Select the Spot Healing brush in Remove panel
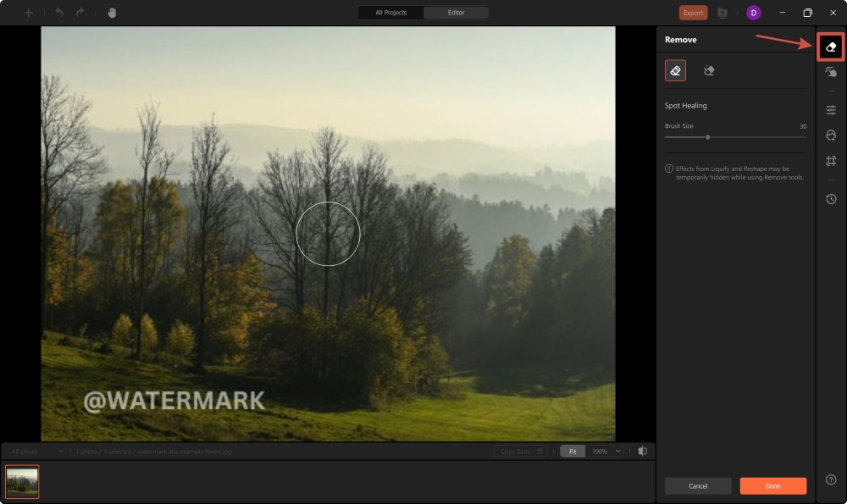The image size is (847, 504). pos(675,70)
